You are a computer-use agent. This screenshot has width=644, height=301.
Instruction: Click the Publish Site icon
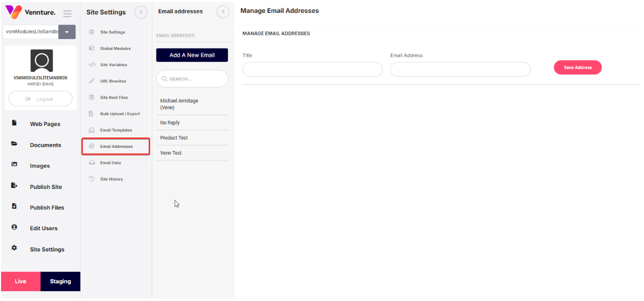coord(14,186)
